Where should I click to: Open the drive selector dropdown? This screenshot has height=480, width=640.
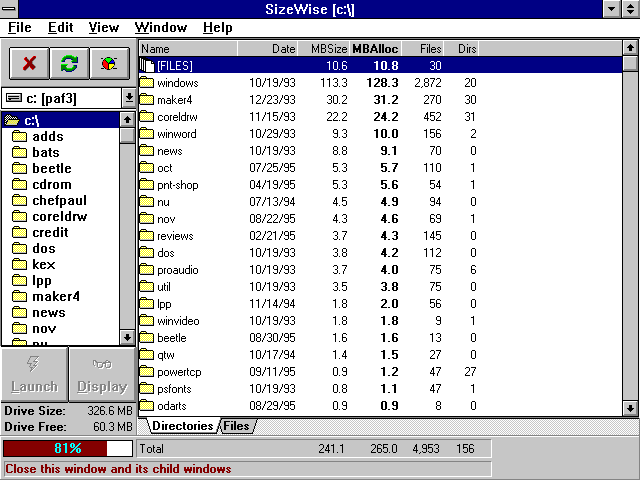click(128, 98)
